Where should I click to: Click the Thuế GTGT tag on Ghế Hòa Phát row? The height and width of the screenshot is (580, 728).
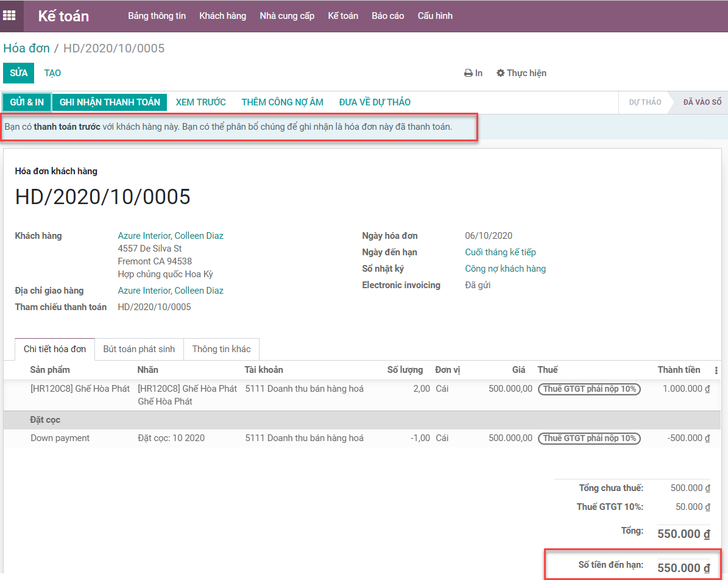coord(589,389)
